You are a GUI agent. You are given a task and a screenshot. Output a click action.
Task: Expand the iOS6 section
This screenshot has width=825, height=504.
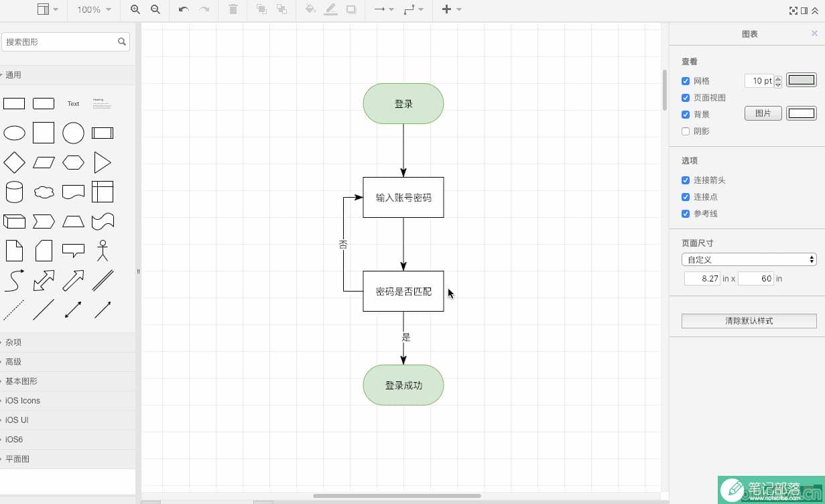click(68, 440)
